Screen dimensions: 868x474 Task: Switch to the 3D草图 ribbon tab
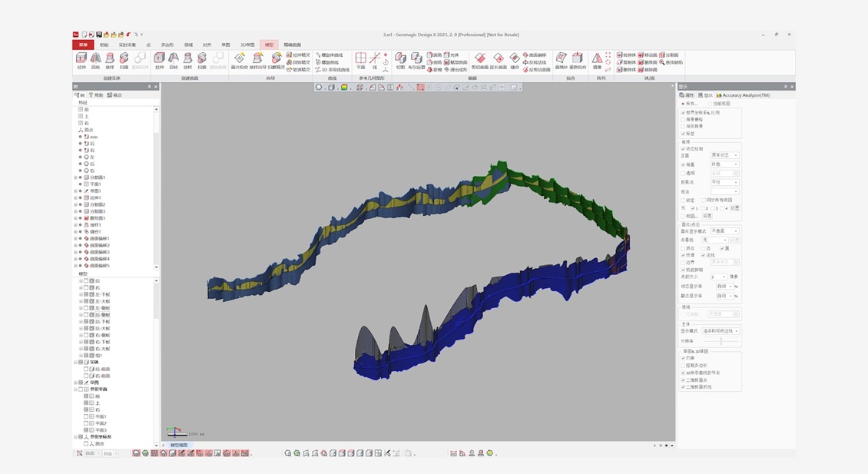tap(247, 45)
